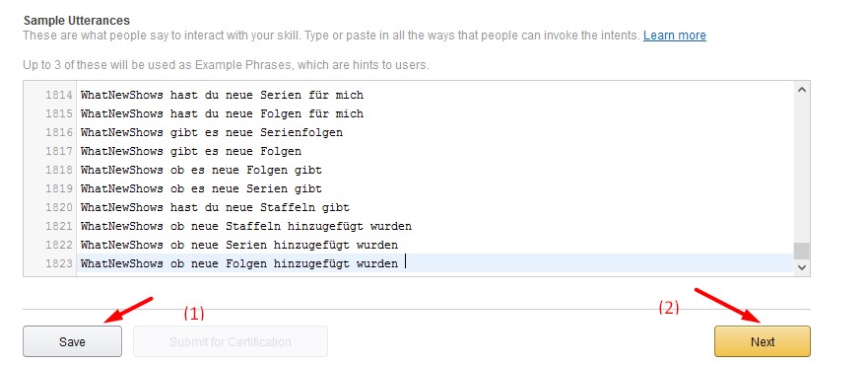Click line 1820 Staffeln gibt utterance

point(215,208)
